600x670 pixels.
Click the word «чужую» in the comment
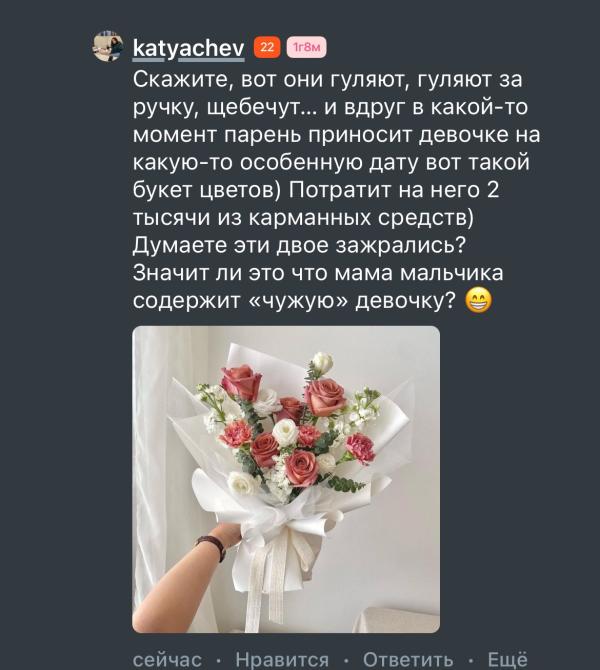299,302
